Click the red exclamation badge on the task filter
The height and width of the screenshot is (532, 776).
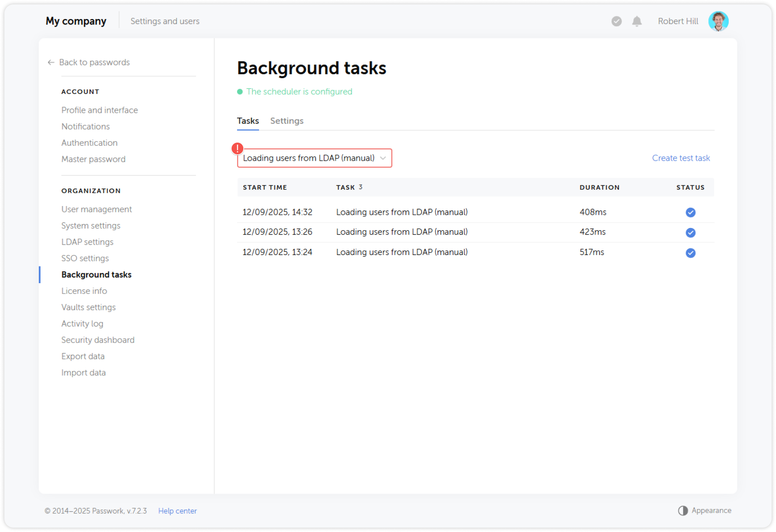(237, 149)
